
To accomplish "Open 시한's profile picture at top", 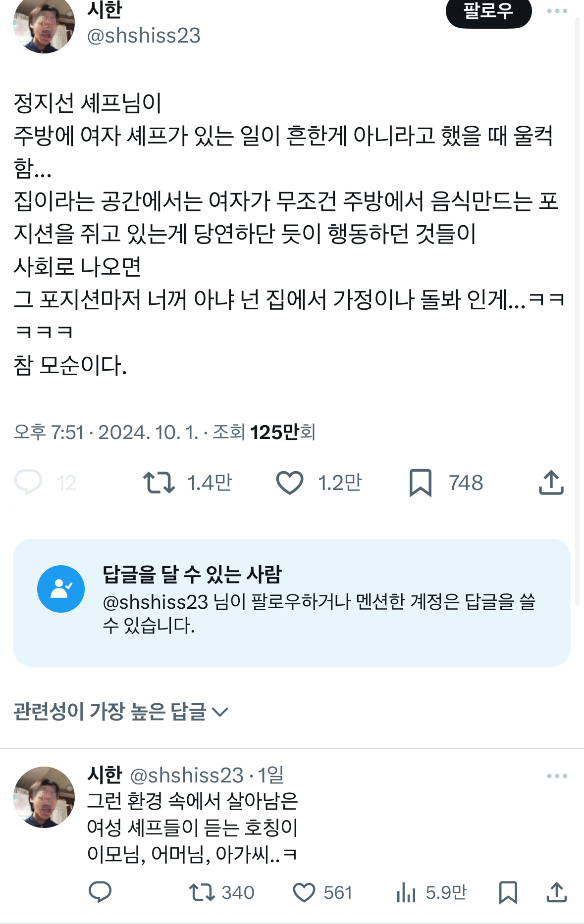I will (x=44, y=25).
